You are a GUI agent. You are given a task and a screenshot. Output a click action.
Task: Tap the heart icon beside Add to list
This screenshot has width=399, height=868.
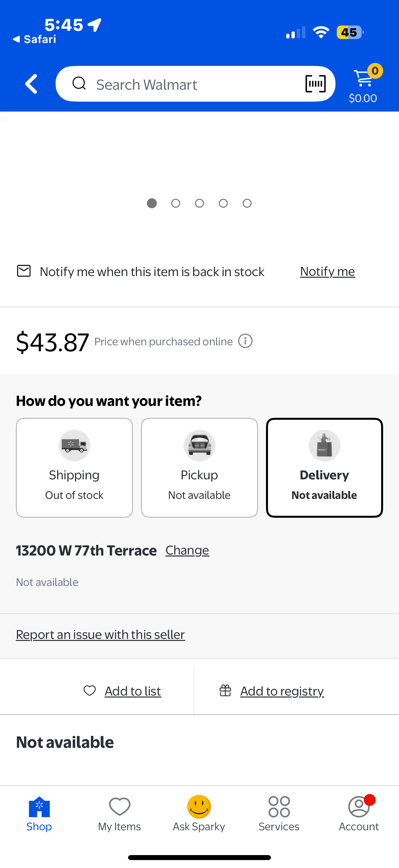click(x=90, y=691)
